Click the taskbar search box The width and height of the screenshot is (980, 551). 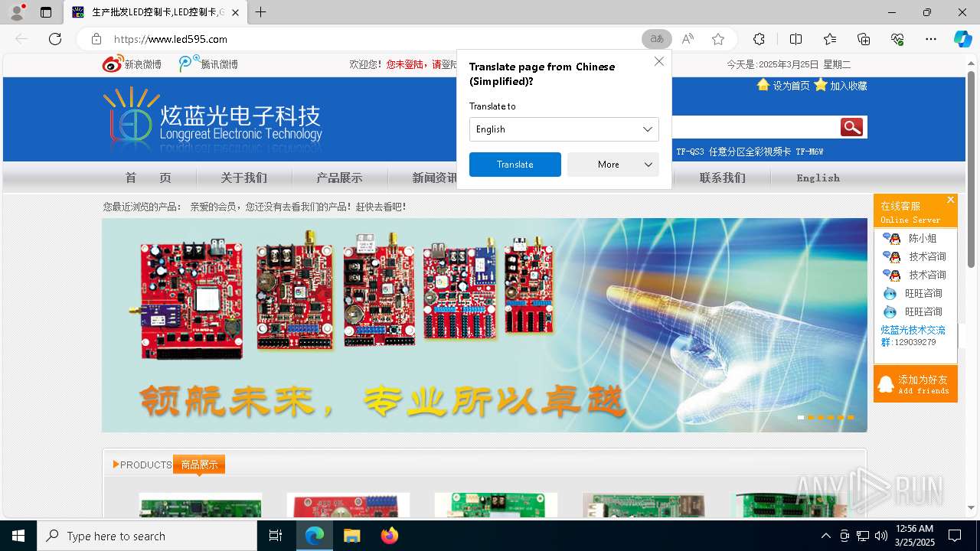pyautogui.click(x=147, y=536)
